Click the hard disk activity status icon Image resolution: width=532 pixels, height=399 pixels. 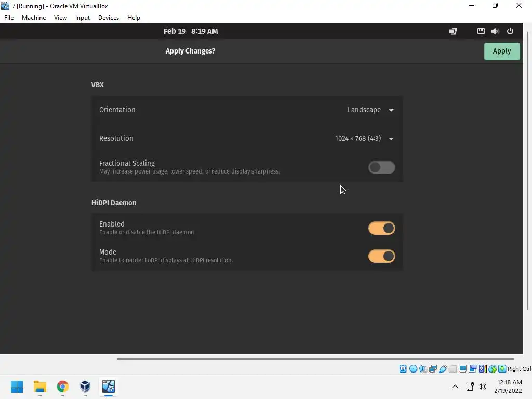point(403,369)
